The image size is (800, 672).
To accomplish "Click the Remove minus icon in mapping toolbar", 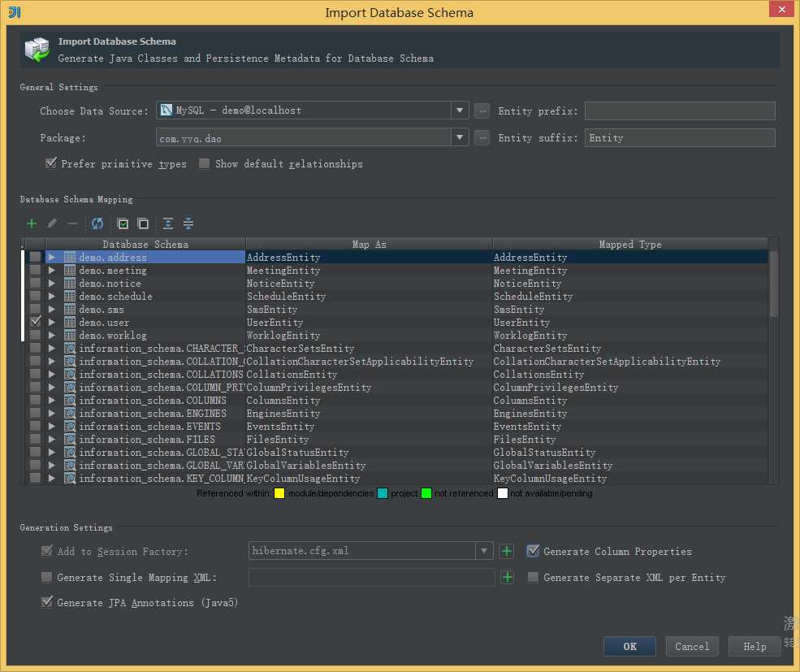I will [x=72, y=223].
